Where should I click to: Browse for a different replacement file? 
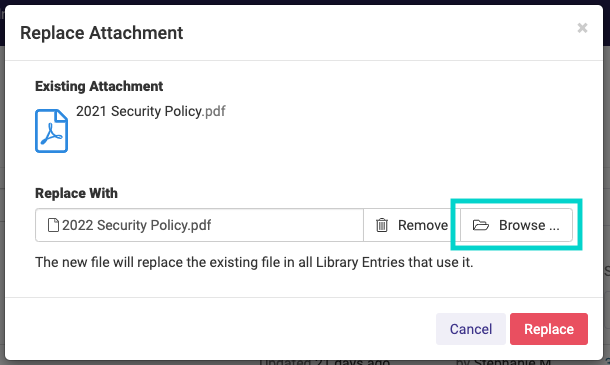pyautogui.click(x=516, y=225)
